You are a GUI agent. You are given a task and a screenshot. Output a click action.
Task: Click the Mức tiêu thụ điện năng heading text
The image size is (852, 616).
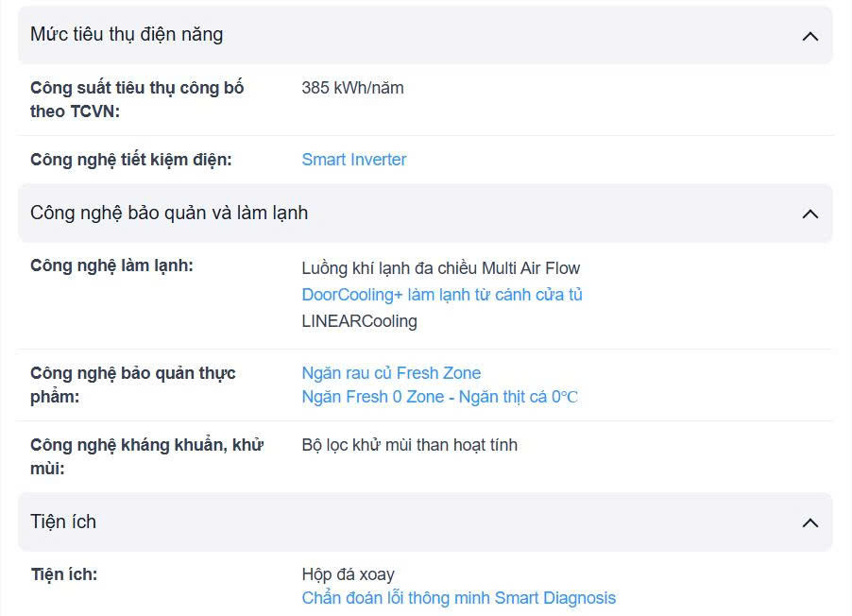point(127,35)
